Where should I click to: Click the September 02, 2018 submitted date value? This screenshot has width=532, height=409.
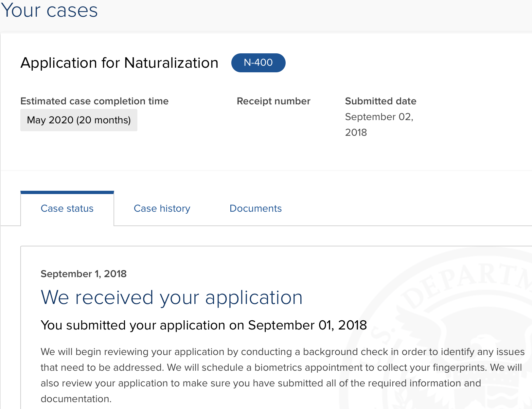pyautogui.click(x=379, y=125)
